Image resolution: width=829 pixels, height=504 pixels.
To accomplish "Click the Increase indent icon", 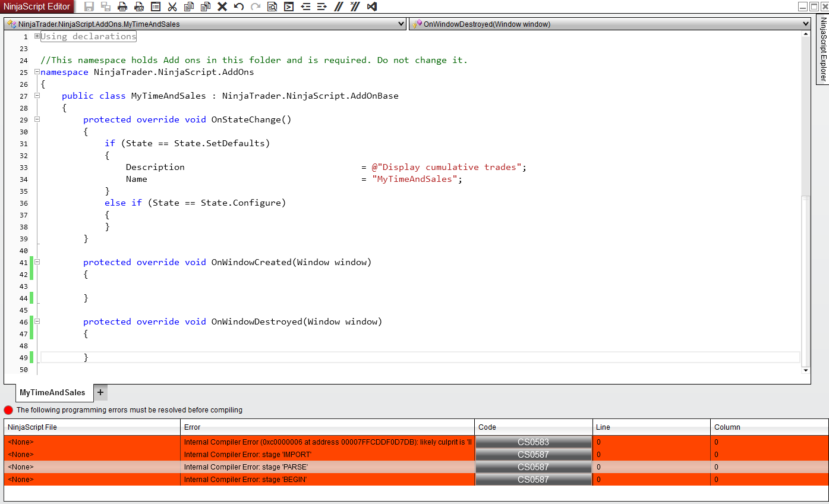I will pos(322,7).
